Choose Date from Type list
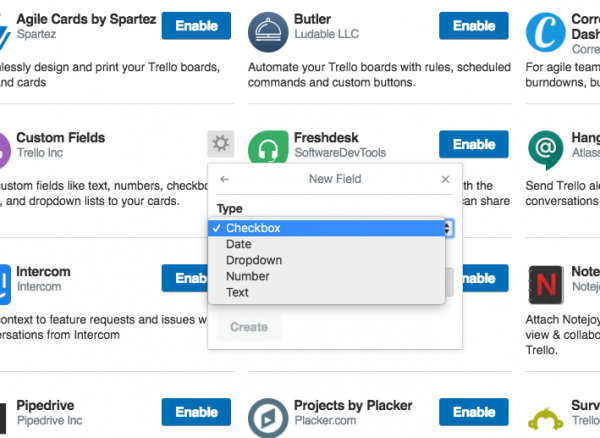 pyautogui.click(x=326, y=244)
